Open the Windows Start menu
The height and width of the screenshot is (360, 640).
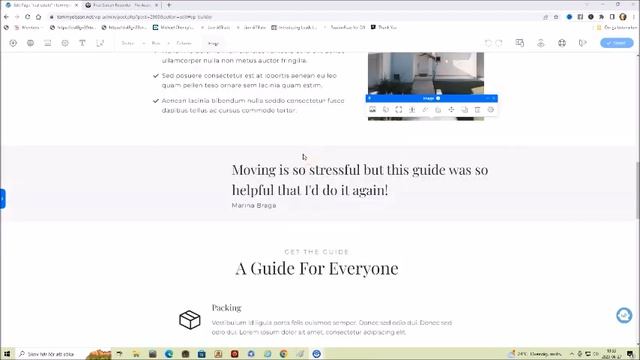point(7,354)
